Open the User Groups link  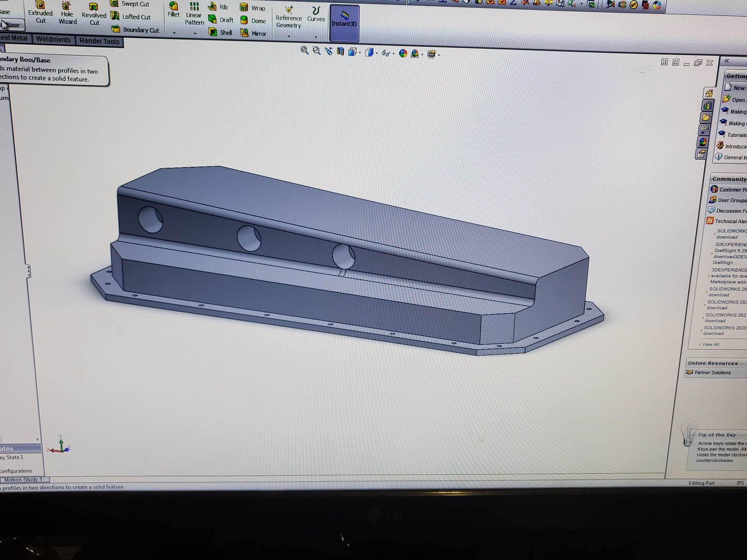click(x=728, y=200)
